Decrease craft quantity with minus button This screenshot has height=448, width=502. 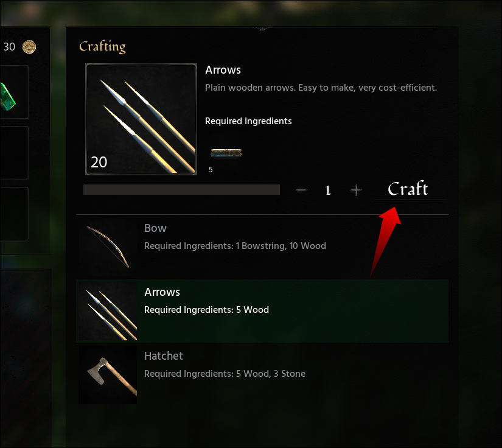click(301, 189)
